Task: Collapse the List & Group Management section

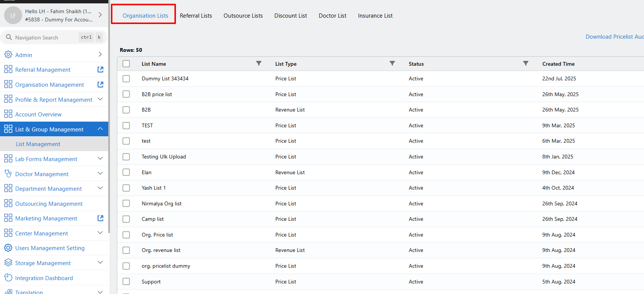Action: pos(100,129)
